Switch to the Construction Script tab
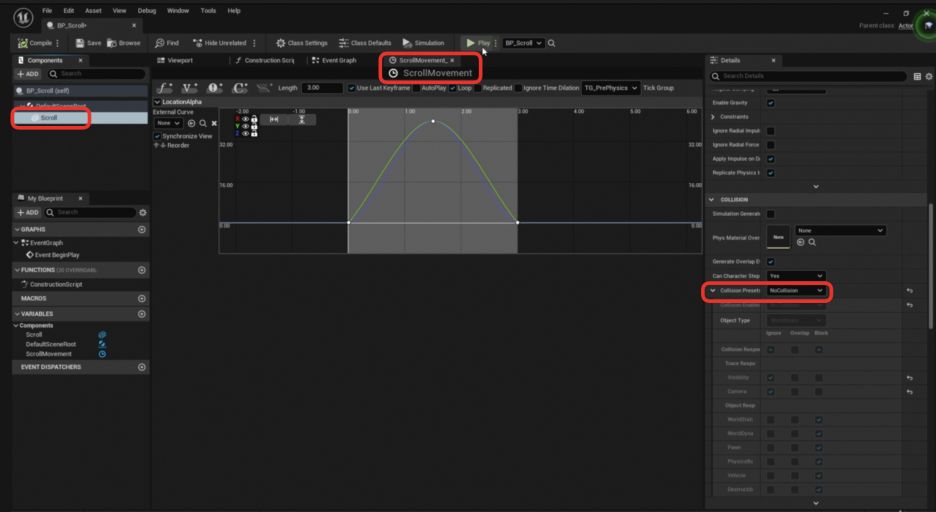 pyautogui.click(x=264, y=60)
